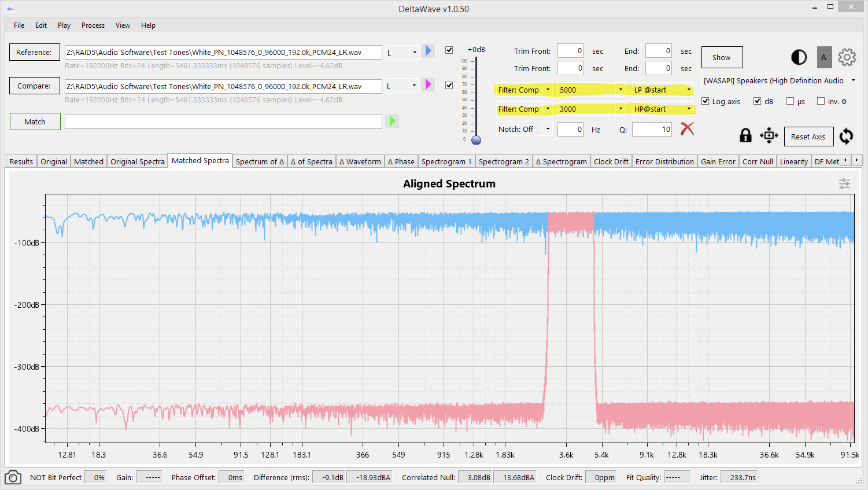Open the Process menu
Screen dimensions: 868x490
93,25
